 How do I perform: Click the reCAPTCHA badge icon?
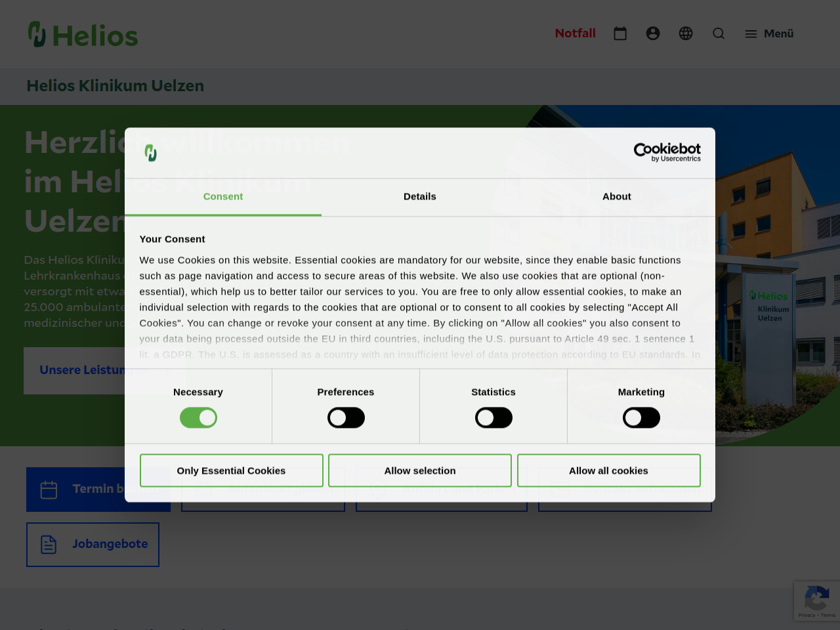pyautogui.click(x=816, y=599)
